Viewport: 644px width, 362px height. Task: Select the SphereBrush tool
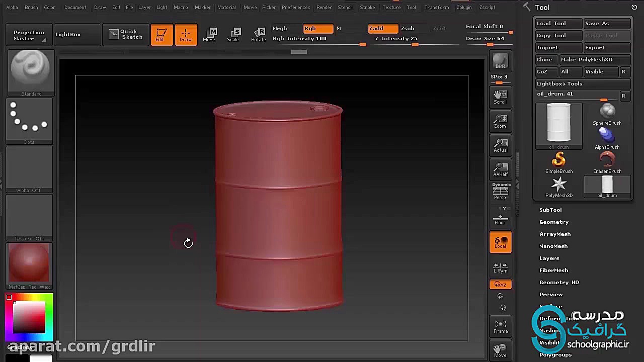point(607,115)
